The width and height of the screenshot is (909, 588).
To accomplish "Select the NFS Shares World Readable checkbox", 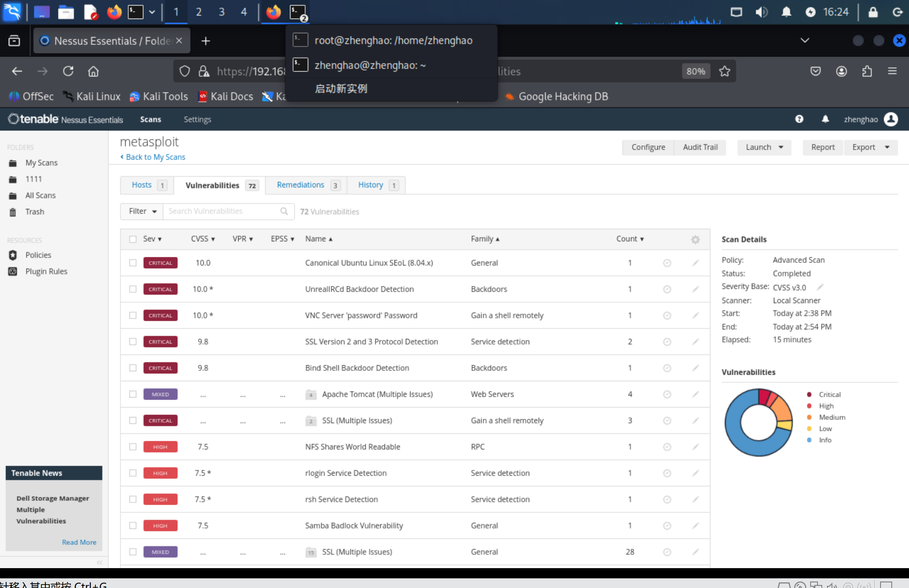I will point(133,447).
